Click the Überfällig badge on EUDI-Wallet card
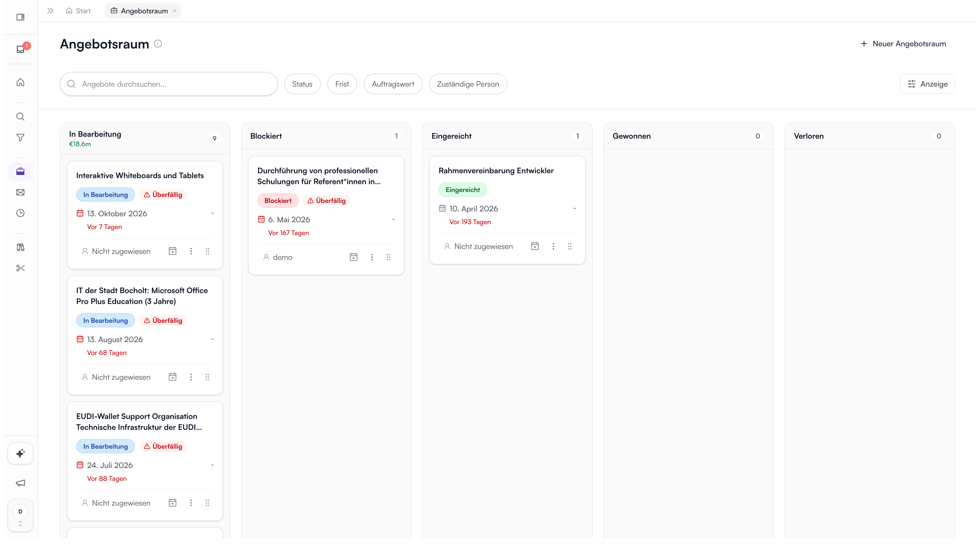The height and width of the screenshot is (547, 980). [163, 446]
